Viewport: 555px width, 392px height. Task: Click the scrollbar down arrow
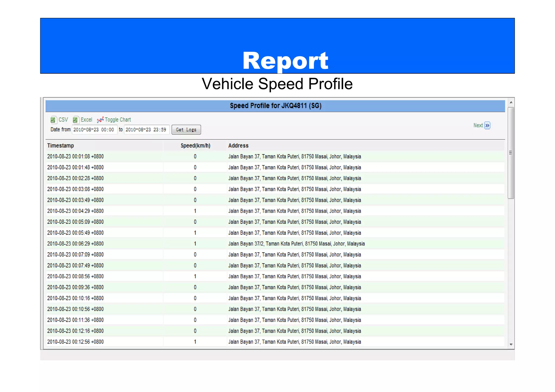511,345
